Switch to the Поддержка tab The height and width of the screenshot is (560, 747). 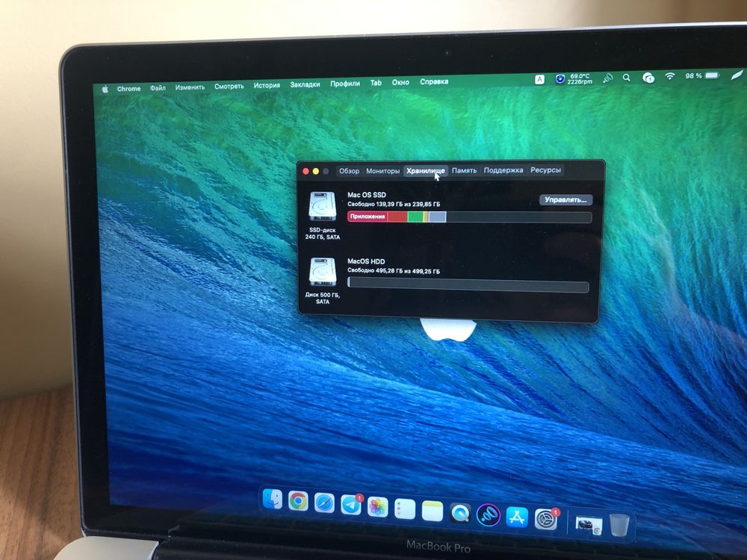503,170
